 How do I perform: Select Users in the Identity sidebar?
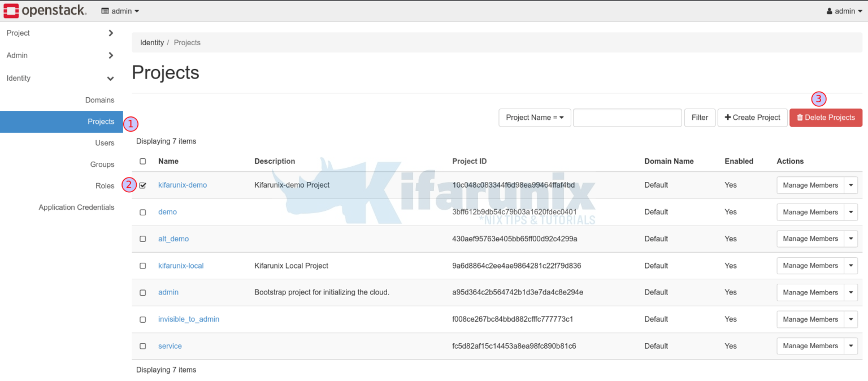point(105,142)
